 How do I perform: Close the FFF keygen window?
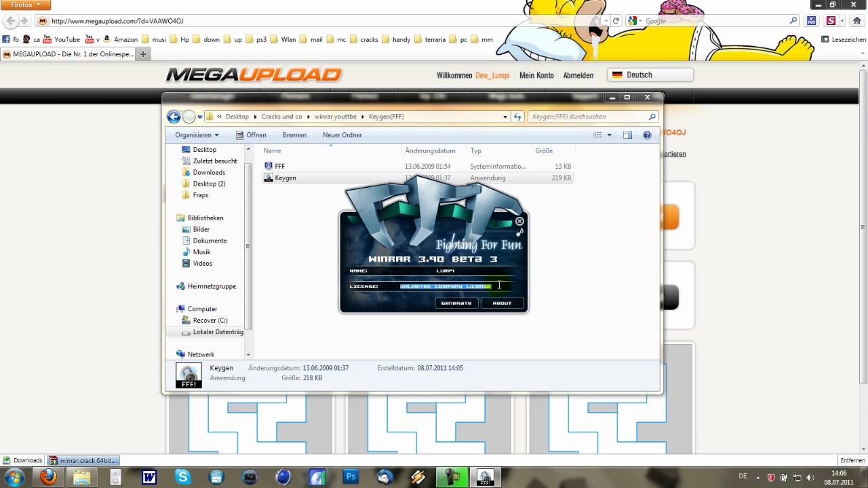pos(519,221)
